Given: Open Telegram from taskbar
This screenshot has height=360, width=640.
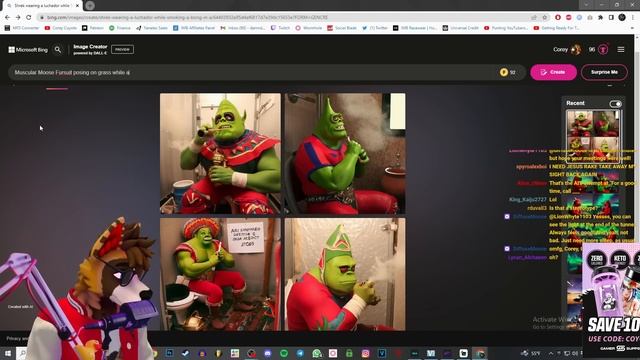Looking at the screenshot, I should (x=300, y=353).
